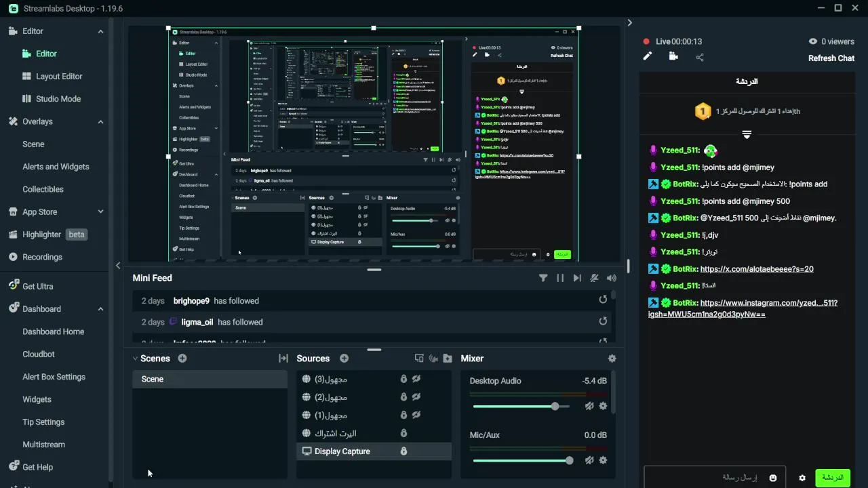Open Recordings in the sidebar
The width and height of the screenshot is (868, 488).
coord(42,257)
